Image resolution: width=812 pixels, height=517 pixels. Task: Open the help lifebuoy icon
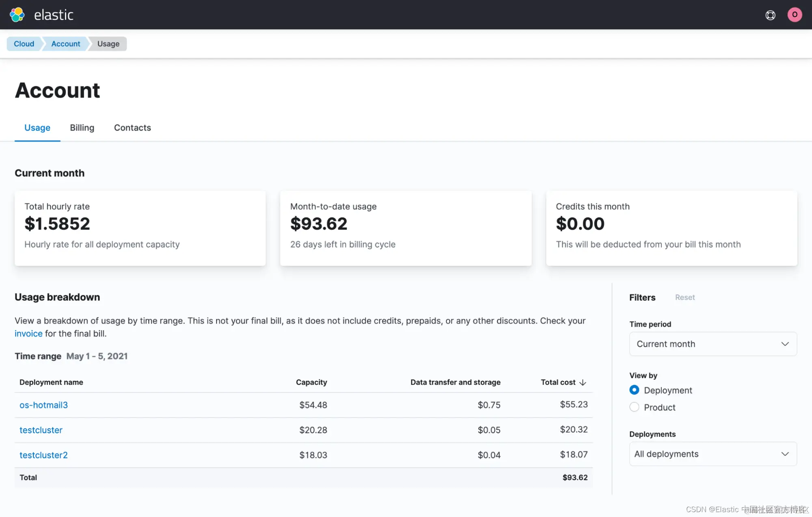coord(770,15)
